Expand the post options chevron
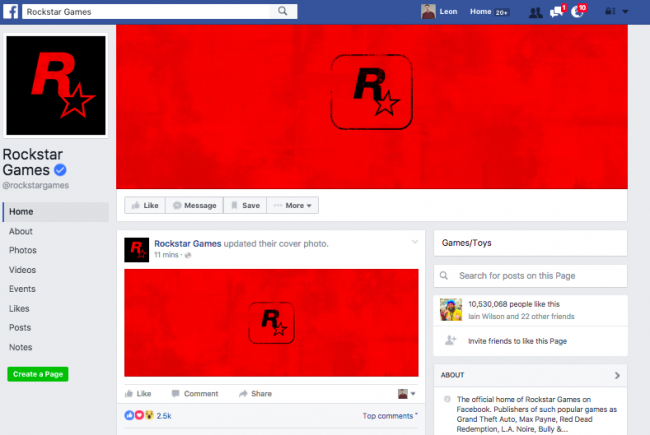This screenshot has height=435, width=650. point(415,242)
